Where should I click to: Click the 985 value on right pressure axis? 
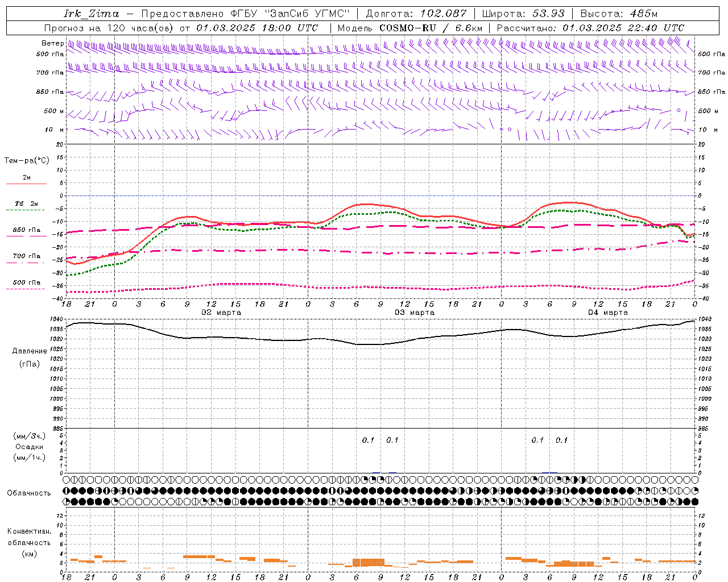point(704,429)
